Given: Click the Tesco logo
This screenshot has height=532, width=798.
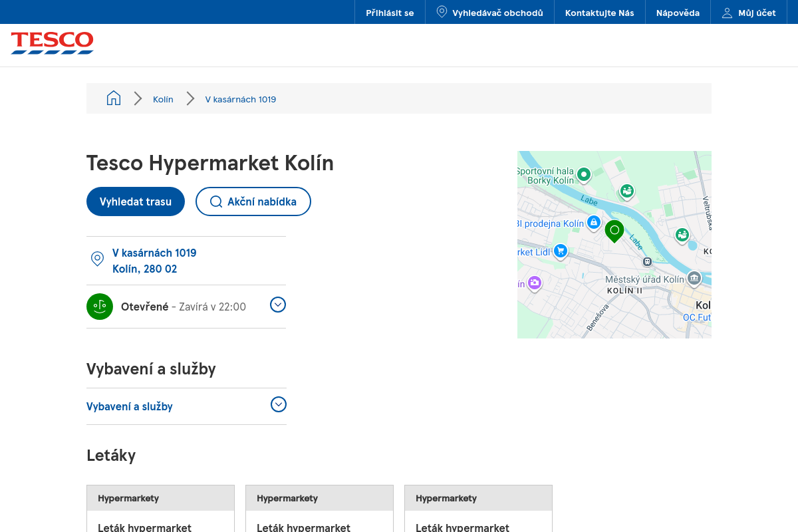Looking at the screenshot, I should [53, 43].
